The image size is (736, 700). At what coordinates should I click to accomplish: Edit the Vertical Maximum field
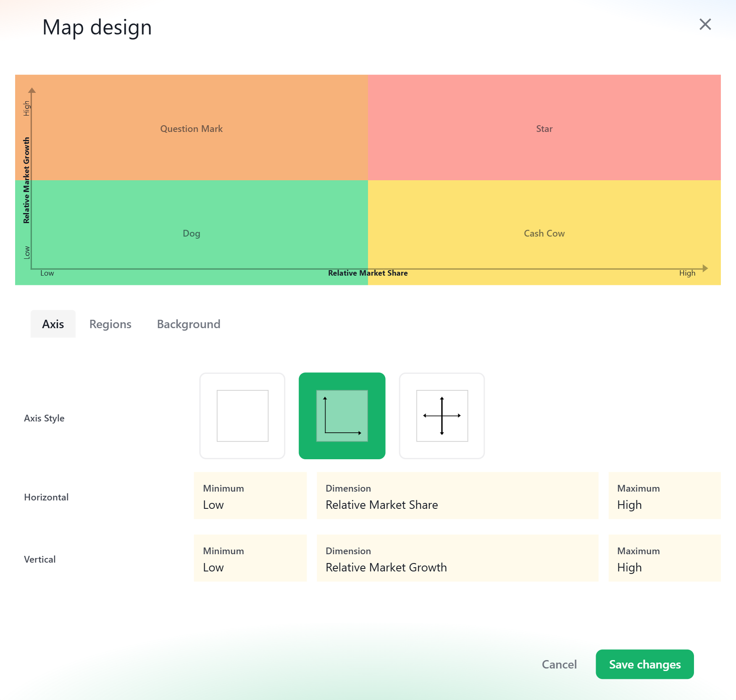point(665,558)
